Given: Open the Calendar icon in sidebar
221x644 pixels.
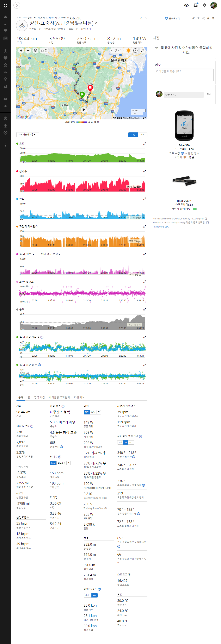Looking at the screenshot, I should point(6,31).
